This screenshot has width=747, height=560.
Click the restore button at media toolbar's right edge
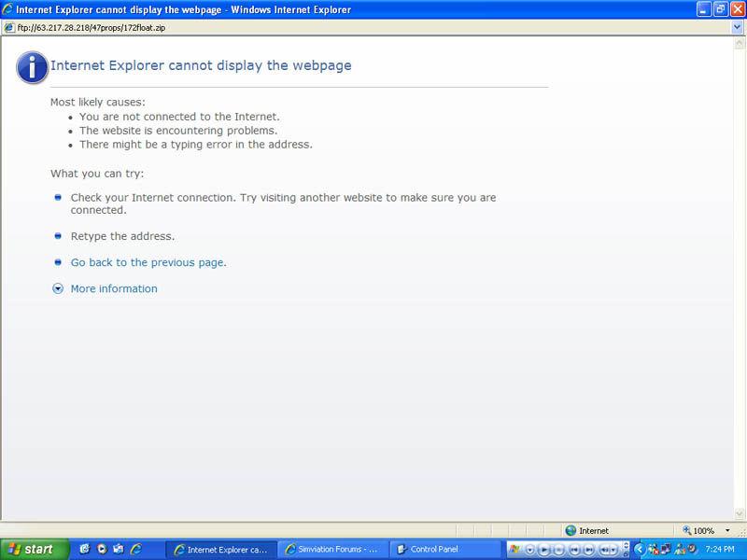(x=626, y=553)
